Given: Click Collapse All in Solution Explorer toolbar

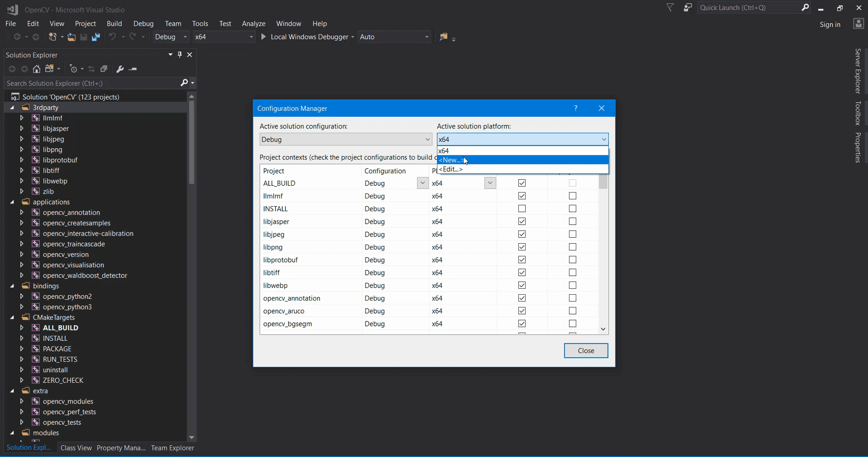Looking at the screenshot, I should coord(104,69).
